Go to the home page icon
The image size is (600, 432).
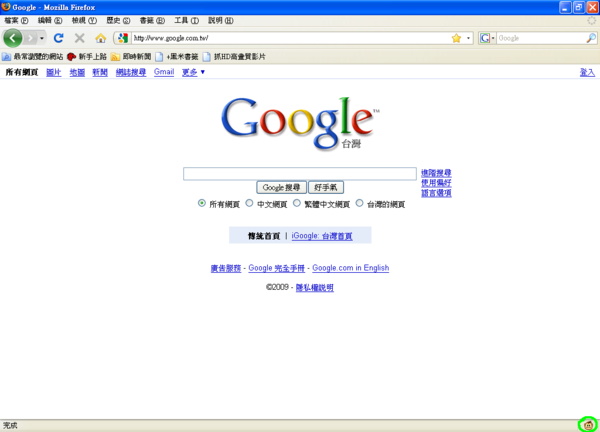coord(100,38)
